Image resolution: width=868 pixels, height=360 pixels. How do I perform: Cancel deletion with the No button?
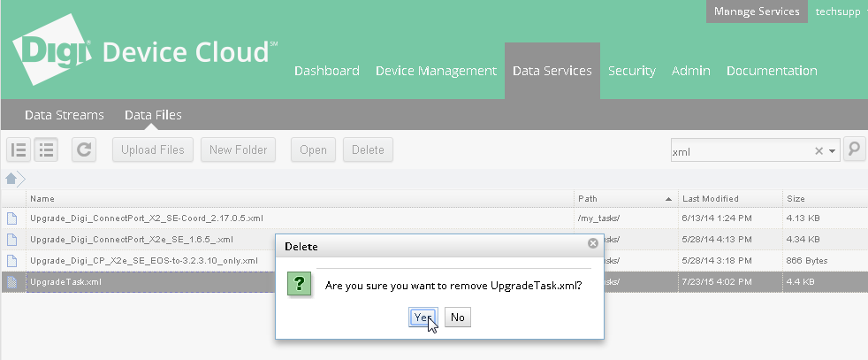tap(457, 318)
